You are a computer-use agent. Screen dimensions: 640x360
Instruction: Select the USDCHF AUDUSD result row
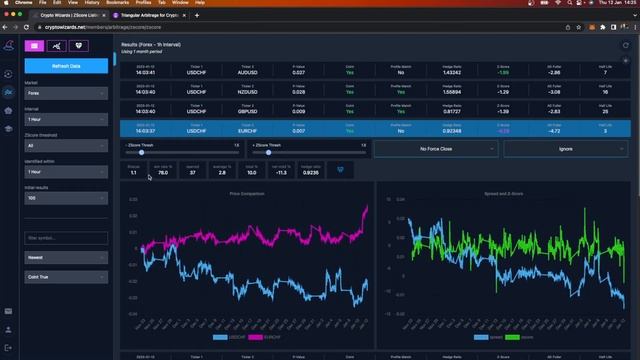pyautogui.click(x=375, y=70)
